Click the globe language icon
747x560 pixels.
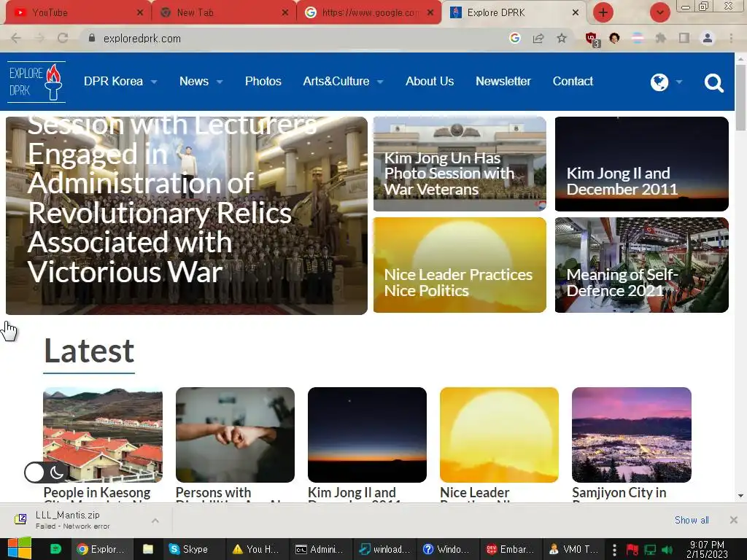click(659, 82)
